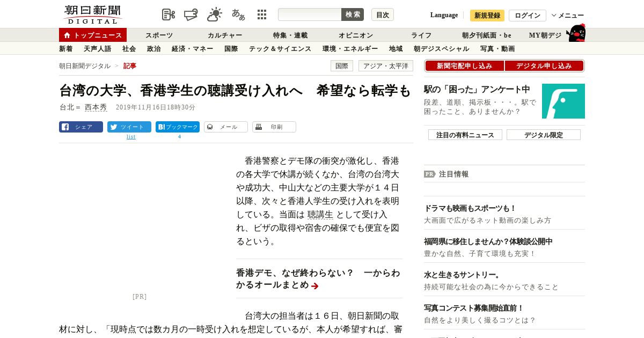Open 天声人語 in sub navigation

tap(98, 49)
